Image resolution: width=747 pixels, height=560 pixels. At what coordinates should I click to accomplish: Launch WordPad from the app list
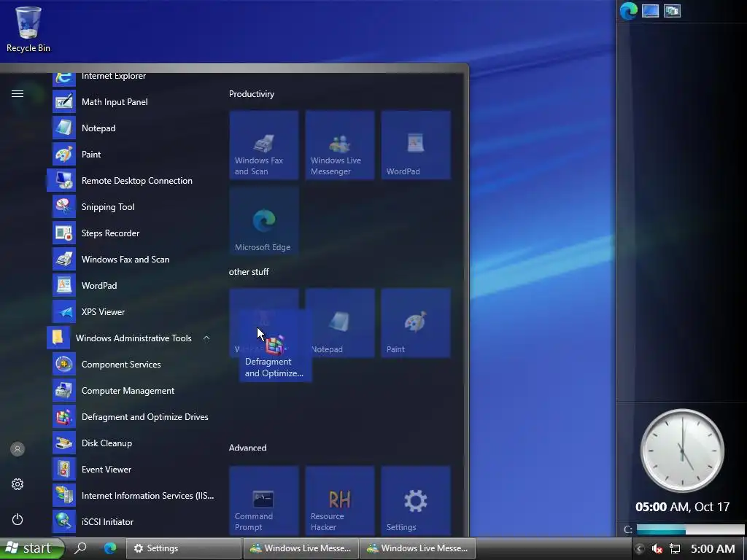click(133, 286)
